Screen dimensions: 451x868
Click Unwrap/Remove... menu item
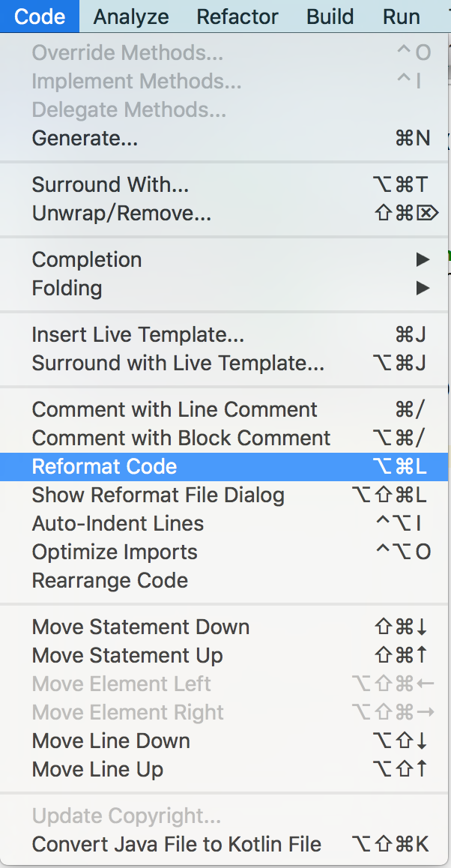tap(121, 213)
